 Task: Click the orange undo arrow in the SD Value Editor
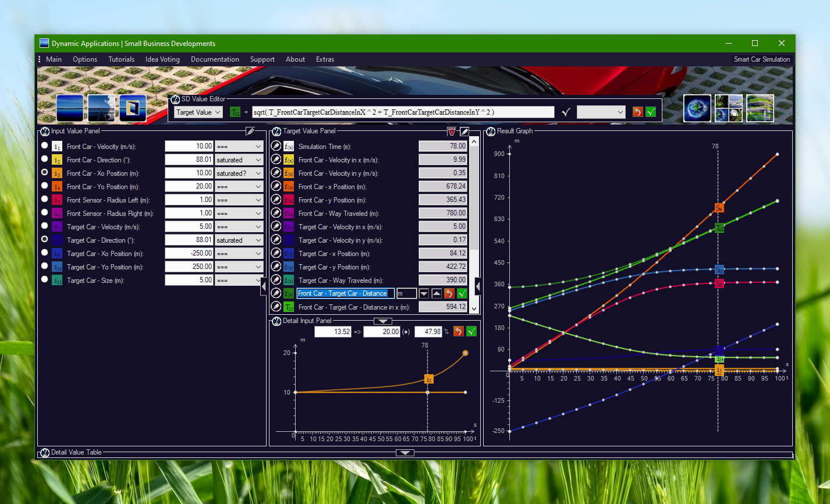pos(638,111)
